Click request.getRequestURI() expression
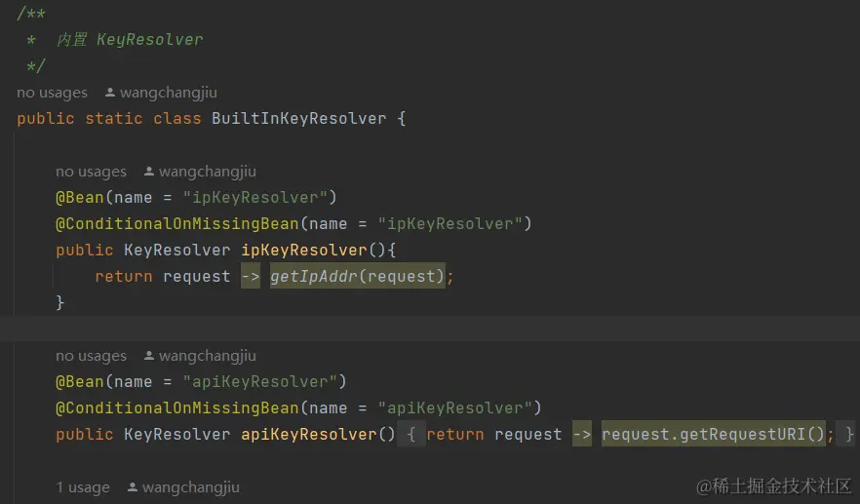Screen dimensions: 860x504 713,435
